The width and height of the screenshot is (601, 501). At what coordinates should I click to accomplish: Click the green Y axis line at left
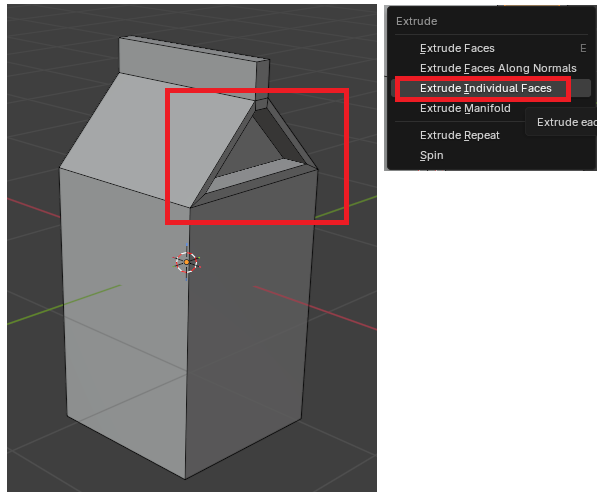[x=64, y=305]
